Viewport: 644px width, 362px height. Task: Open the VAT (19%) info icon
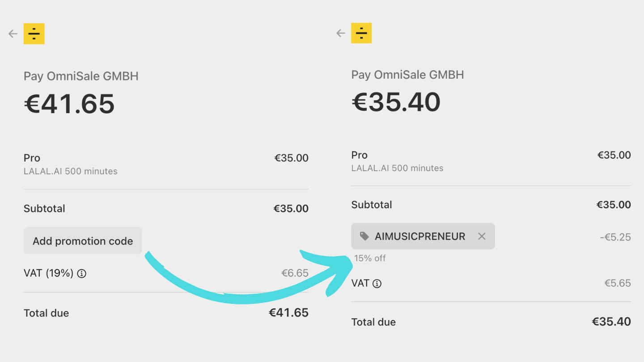(x=81, y=274)
